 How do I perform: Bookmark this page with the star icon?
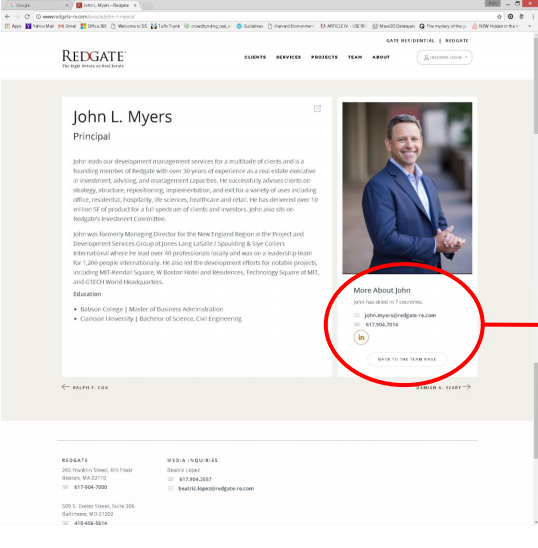click(499, 16)
